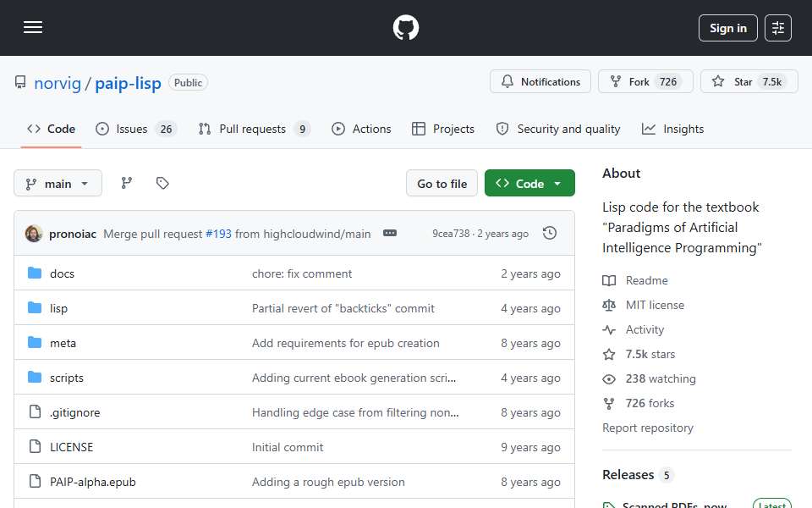Open the LICENSE file
This screenshot has height=508, width=812.
(x=71, y=447)
